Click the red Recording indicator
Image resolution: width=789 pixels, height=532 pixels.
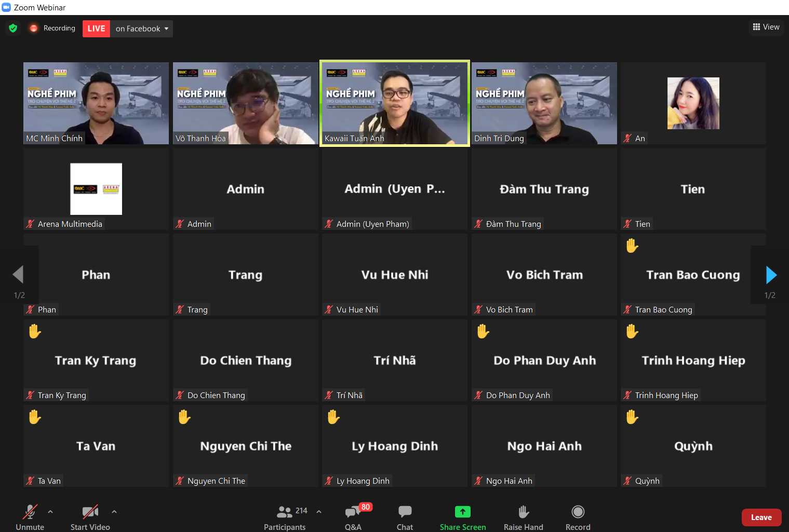pyautogui.click(x=34, y=28)
